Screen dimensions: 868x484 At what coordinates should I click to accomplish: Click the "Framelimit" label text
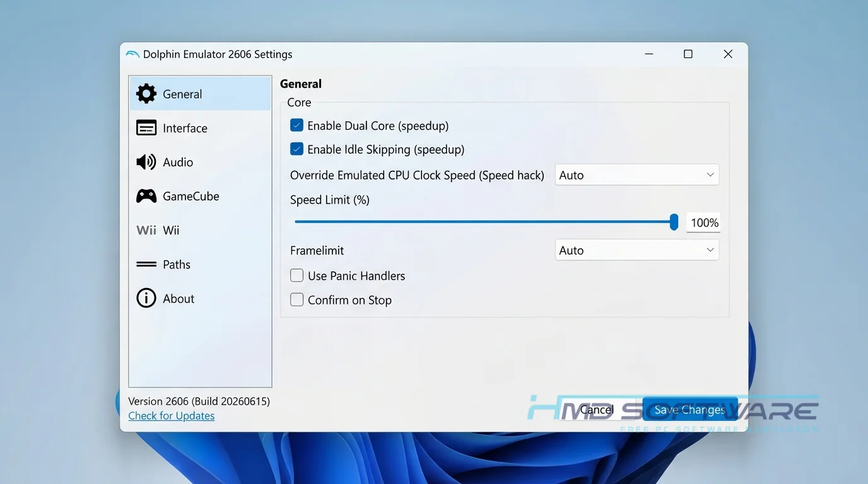317,250
